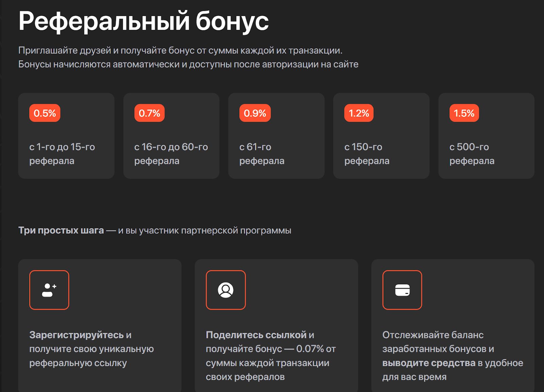Click the bold 'выводите средства' text

(x=428, y=363)
